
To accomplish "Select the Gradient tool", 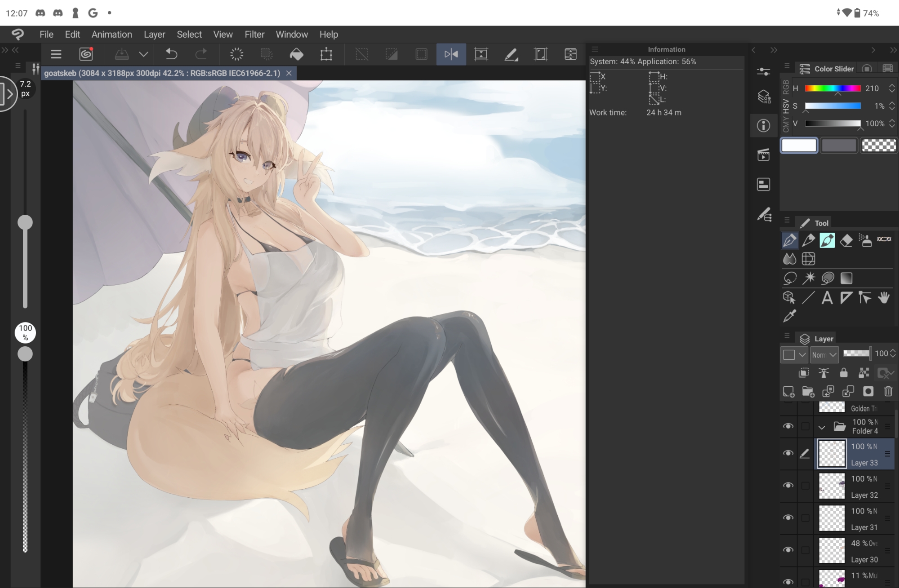I will [x=846, y=278].
